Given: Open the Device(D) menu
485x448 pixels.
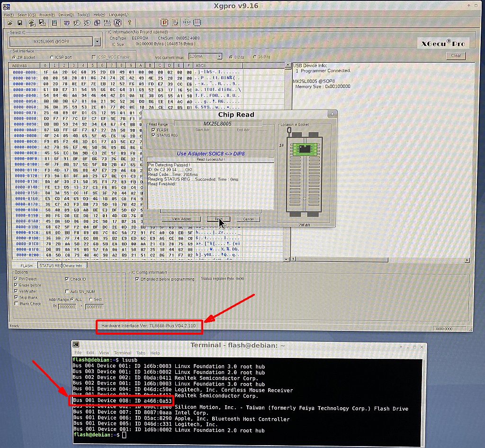Looking at the screenshot, I should click(x=66, y=15).
